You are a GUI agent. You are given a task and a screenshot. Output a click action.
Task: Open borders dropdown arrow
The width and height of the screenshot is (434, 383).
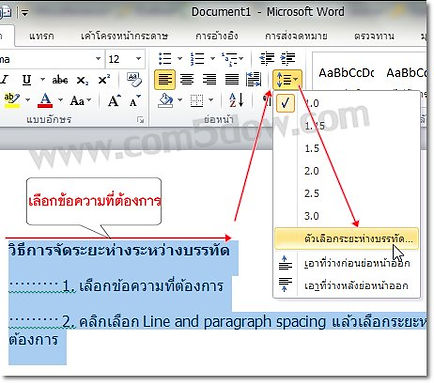coord(211,100)
